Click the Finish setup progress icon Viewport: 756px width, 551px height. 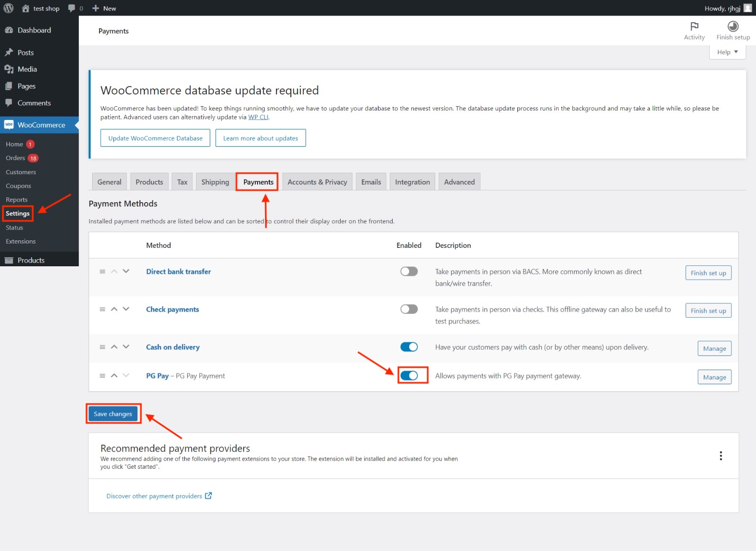[x=733, y=26]
